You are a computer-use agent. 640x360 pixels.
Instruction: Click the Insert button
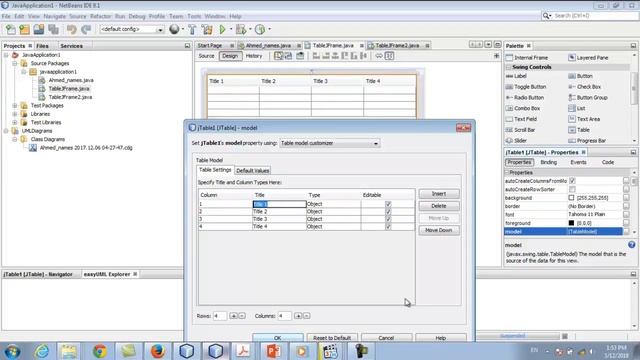(439, 194)
